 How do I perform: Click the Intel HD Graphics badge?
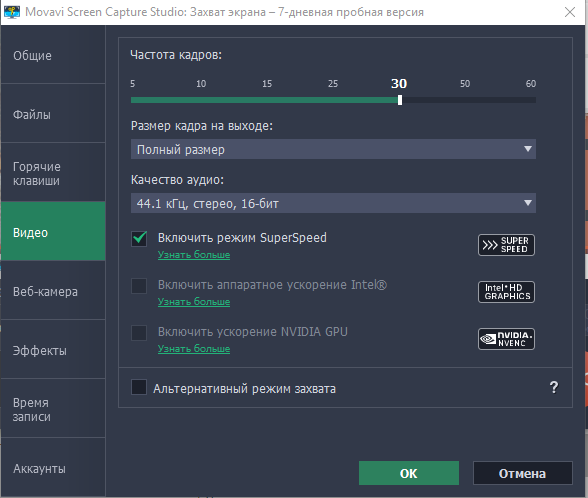coord(506,292)
